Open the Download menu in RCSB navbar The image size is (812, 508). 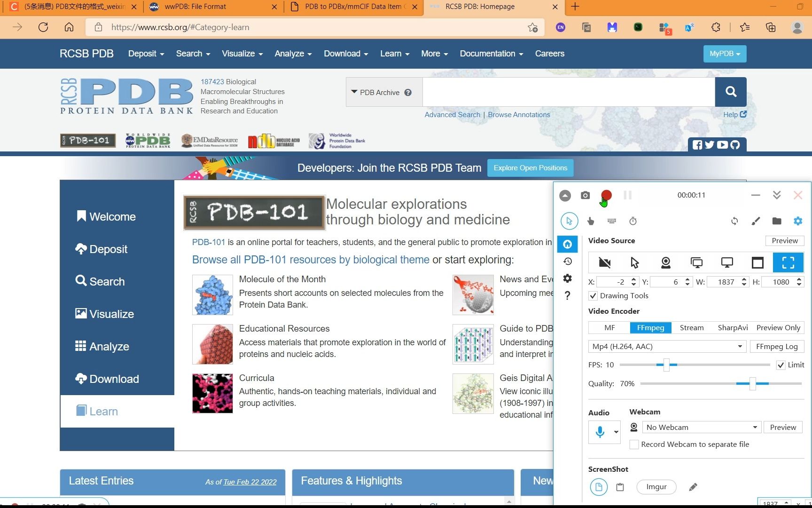(346, 54)
